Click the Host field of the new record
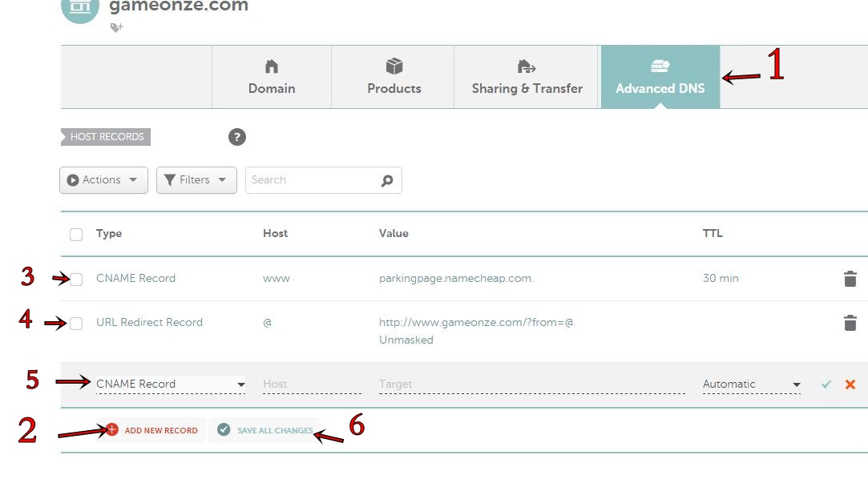Image resolution: width=868 pixels, height=479 pixels. click(x=313, y=384)
